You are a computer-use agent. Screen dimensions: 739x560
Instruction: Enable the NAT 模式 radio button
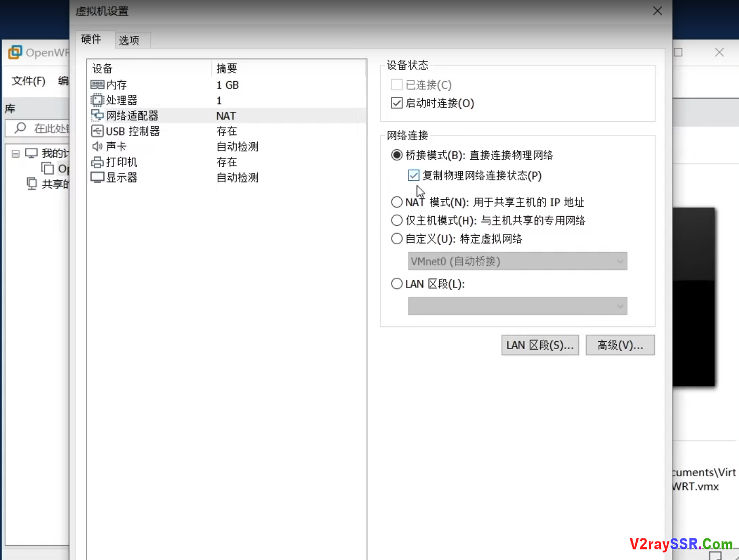click(396, 201)
